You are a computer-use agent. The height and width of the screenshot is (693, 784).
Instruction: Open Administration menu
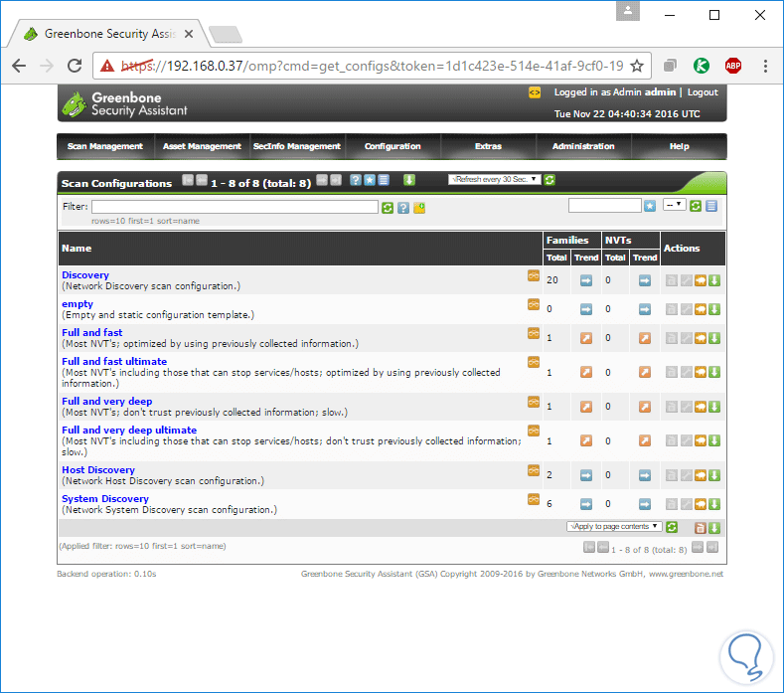click(x=583, y=146)
